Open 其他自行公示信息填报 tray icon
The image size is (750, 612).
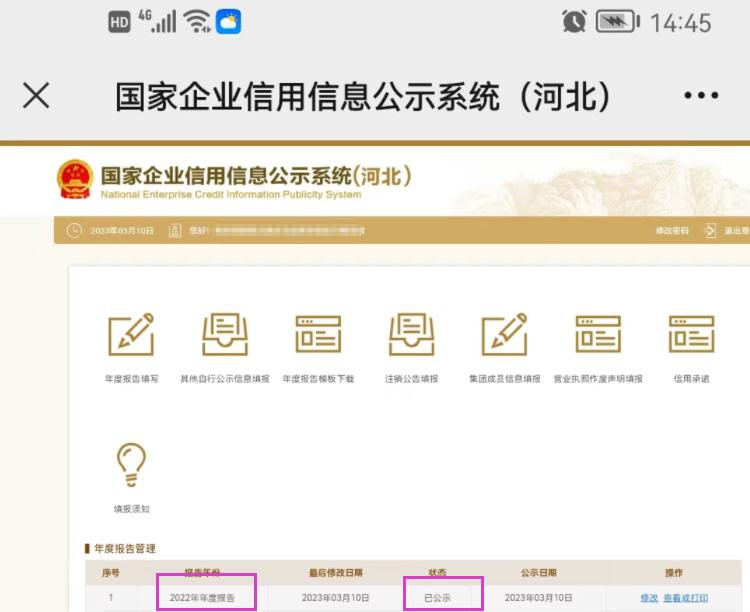coord(225,334)
